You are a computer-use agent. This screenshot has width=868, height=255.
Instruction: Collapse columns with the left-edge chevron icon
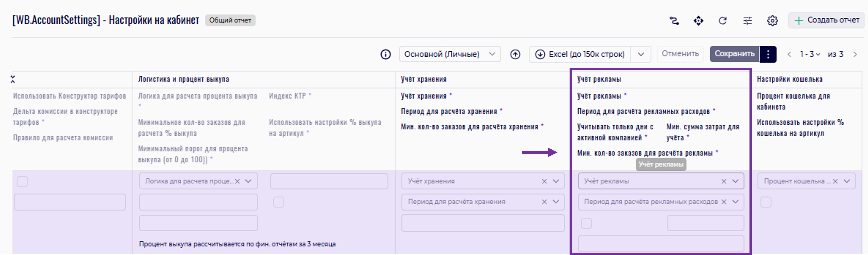pos(13,79)
